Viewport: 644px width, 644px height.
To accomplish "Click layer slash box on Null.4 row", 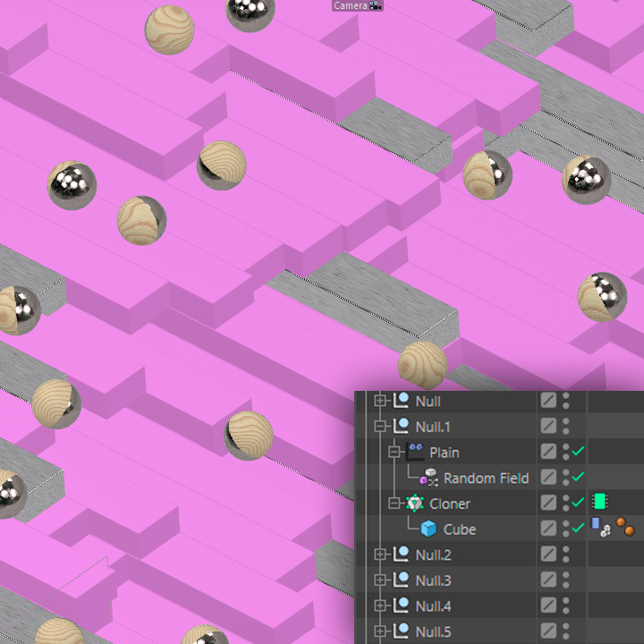I will (x=548, y=605).
